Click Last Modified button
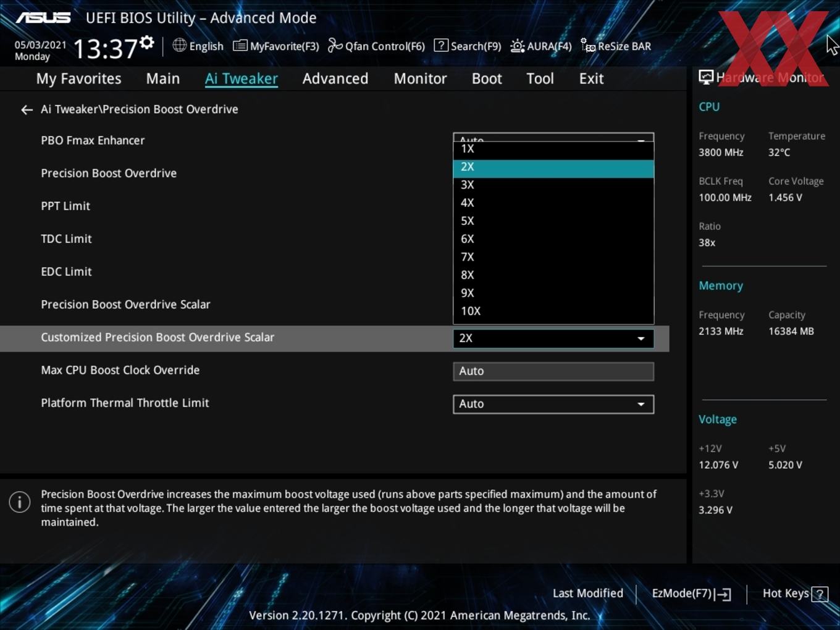The width and height of the screenshot is (840, 630). [x=587, y=594]
